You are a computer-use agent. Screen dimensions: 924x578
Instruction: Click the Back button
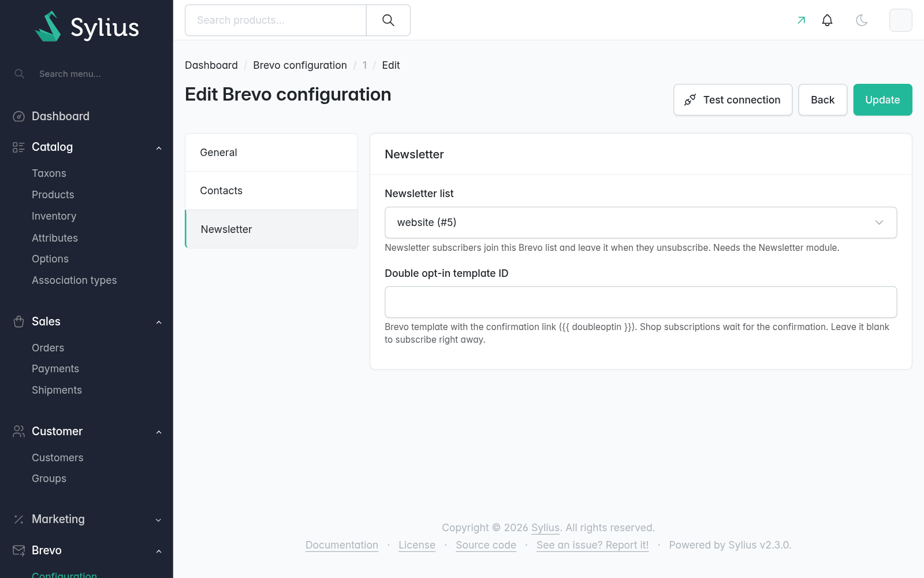[822, 100]
